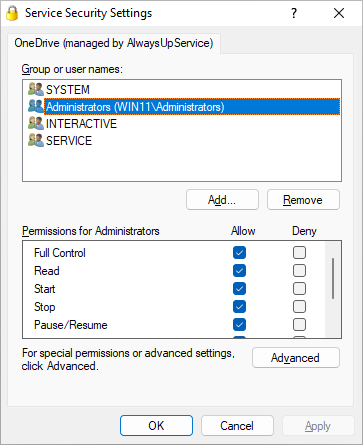
Task: Open Advanced permission settings
Action: pyautogui.click(x=296, y=358)
